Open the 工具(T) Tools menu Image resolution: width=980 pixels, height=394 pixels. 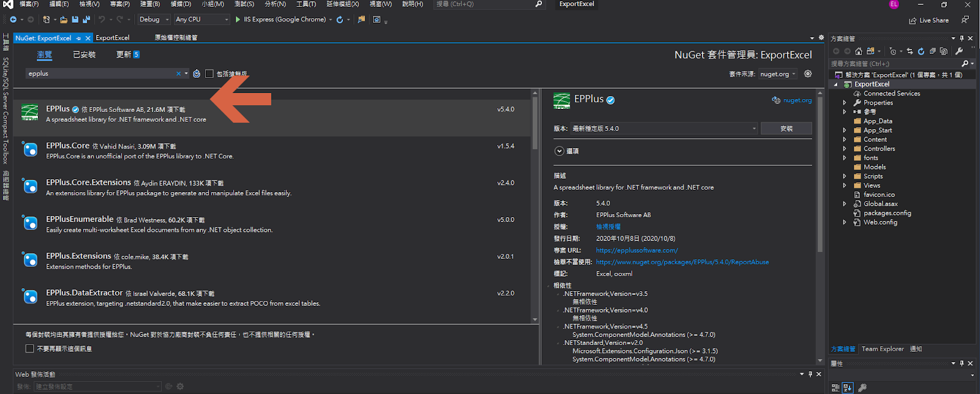(306, 4)
